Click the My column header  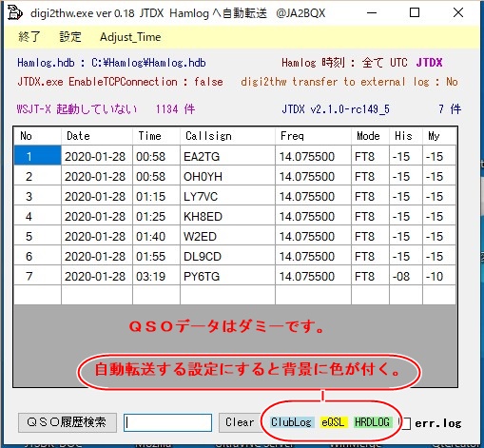pyautogui.click(x=439, y=136)
